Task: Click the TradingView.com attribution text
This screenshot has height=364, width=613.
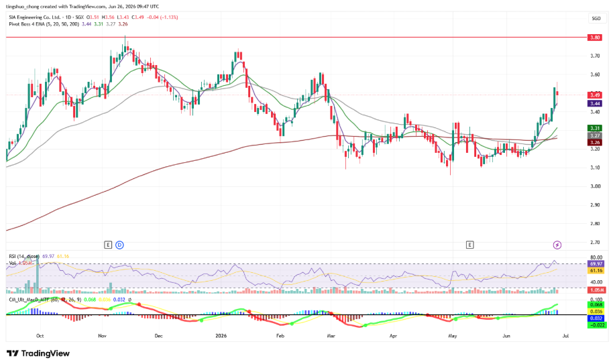Action: click(x=87, y=6)
